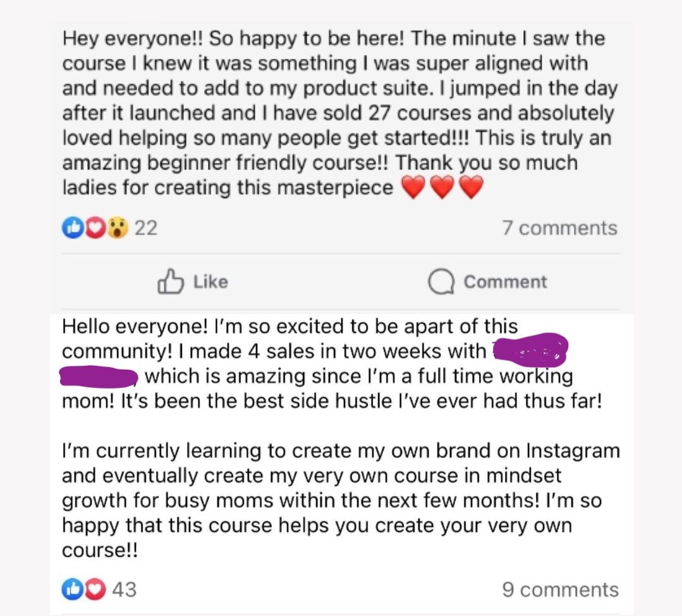Click the wow face reaction emoji

pyautogui.click(x=117, y=227)
